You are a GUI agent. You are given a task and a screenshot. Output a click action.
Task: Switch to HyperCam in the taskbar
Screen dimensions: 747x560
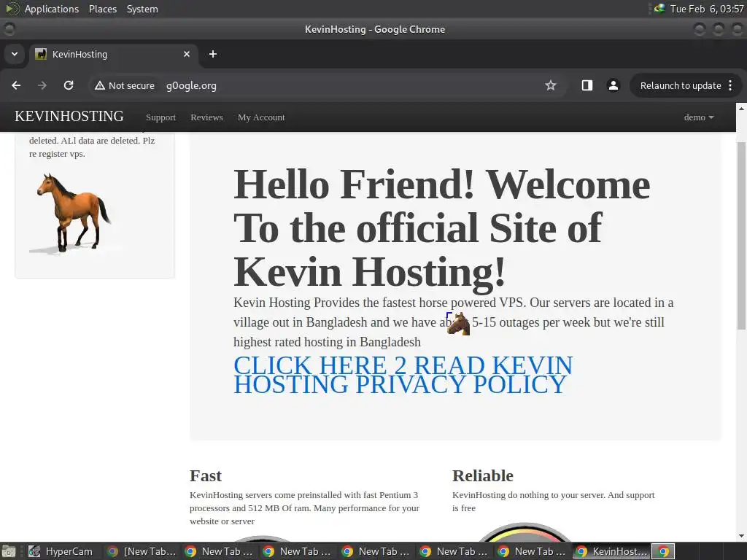click(x=61, y=551)
